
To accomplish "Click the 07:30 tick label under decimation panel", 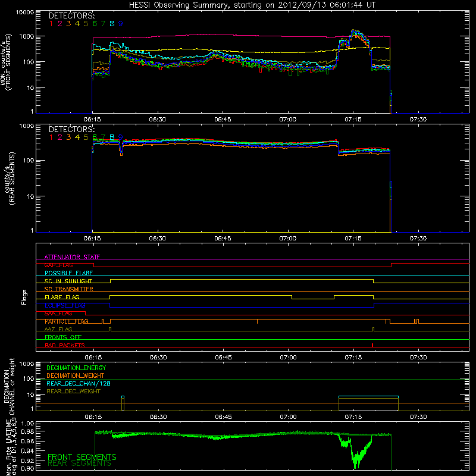I will point(418,417).
